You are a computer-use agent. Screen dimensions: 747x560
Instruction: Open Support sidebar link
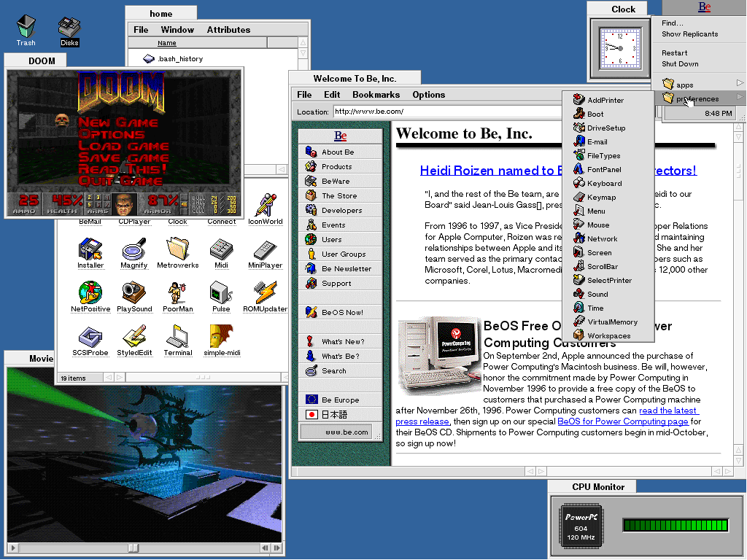pyautogui.click(x=341, y=283)
